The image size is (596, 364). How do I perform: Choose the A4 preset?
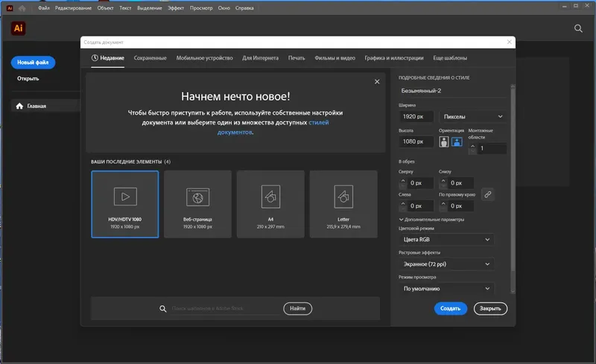[x=270, y=204]
